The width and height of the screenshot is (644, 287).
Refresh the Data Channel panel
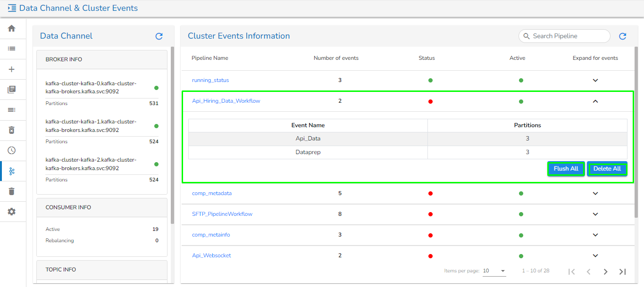(x=159, y=36)
